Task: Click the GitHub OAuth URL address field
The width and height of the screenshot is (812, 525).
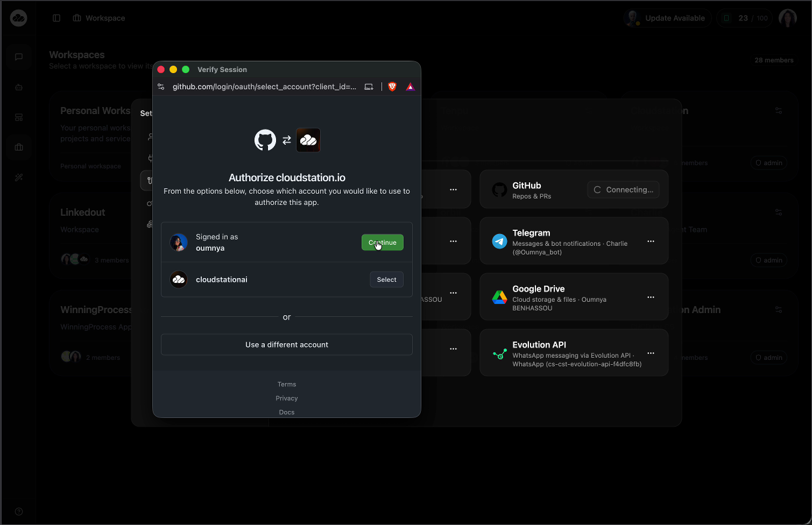Action: (264, 87)
